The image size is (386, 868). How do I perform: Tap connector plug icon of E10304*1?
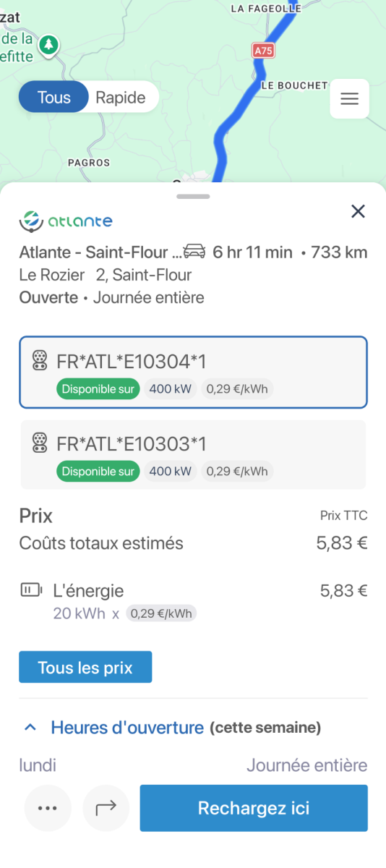40,360
